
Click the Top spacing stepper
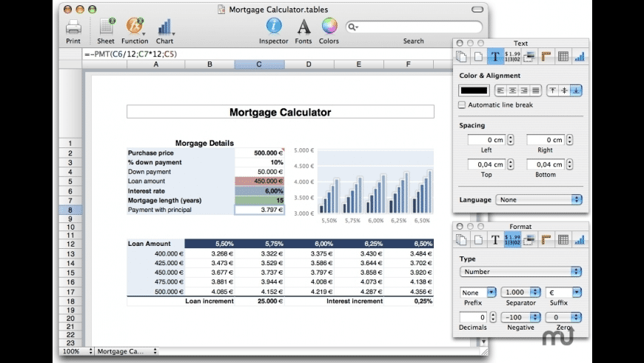(x=511, y=164)
